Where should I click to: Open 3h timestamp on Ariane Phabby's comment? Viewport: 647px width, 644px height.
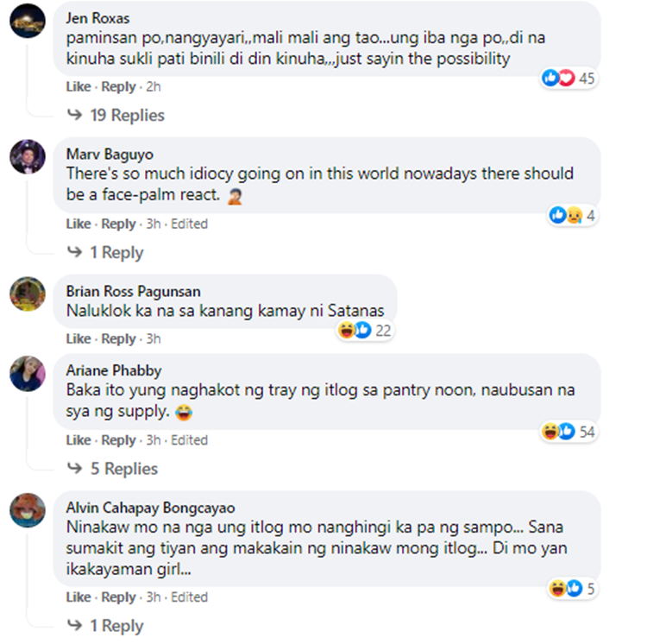click(x=154, y=440)
